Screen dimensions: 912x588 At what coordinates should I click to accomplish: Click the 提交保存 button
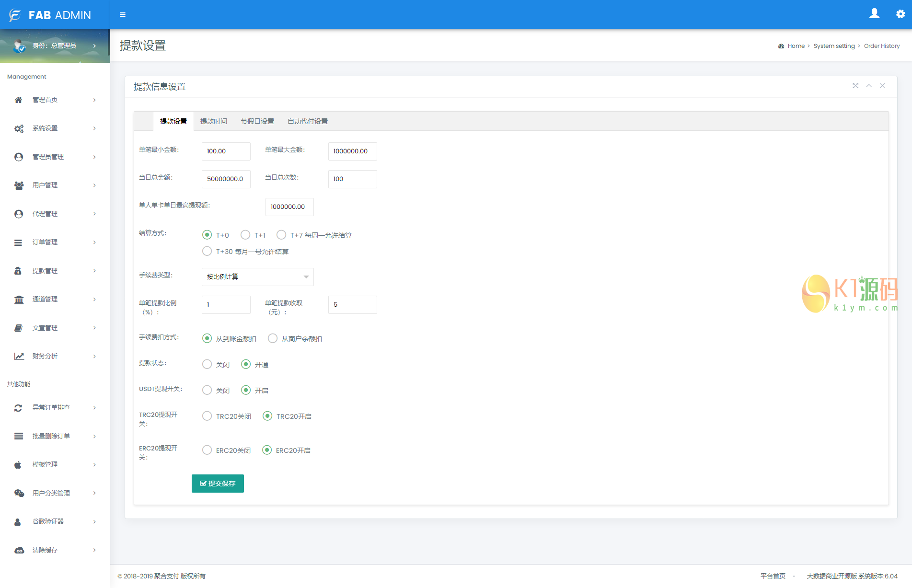[218, 484]
